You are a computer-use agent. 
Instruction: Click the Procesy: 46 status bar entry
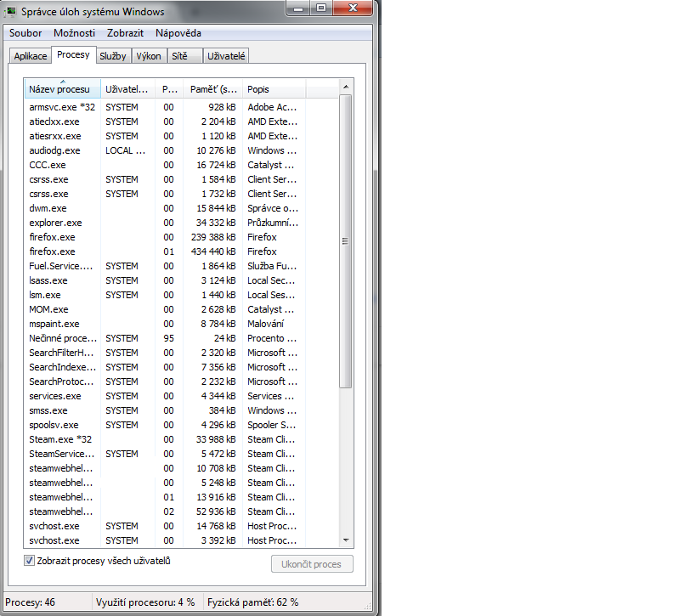point(31,602)
